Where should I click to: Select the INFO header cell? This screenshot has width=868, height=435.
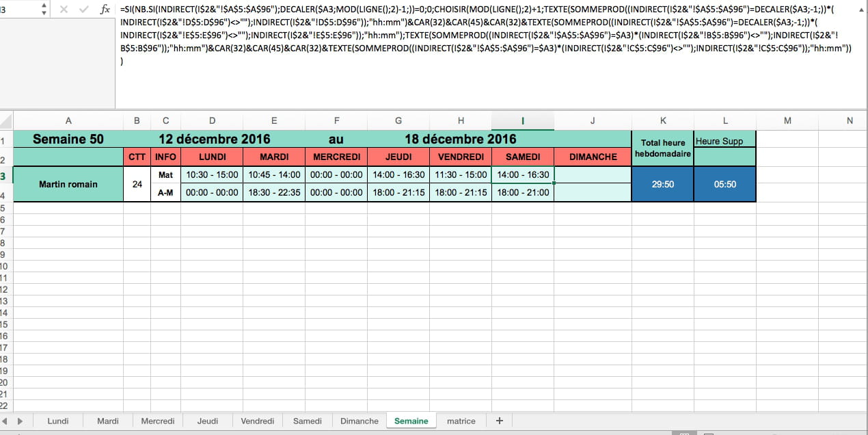[166, 157]
